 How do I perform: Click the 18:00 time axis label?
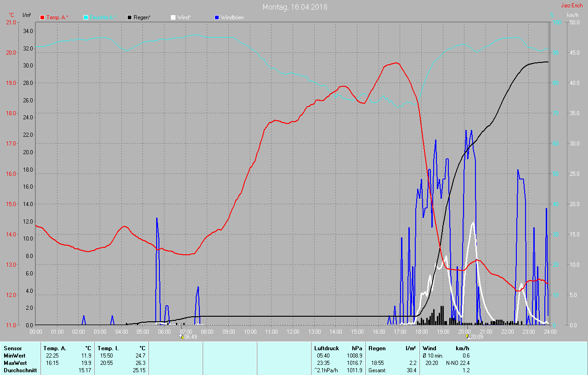[421, 331]
